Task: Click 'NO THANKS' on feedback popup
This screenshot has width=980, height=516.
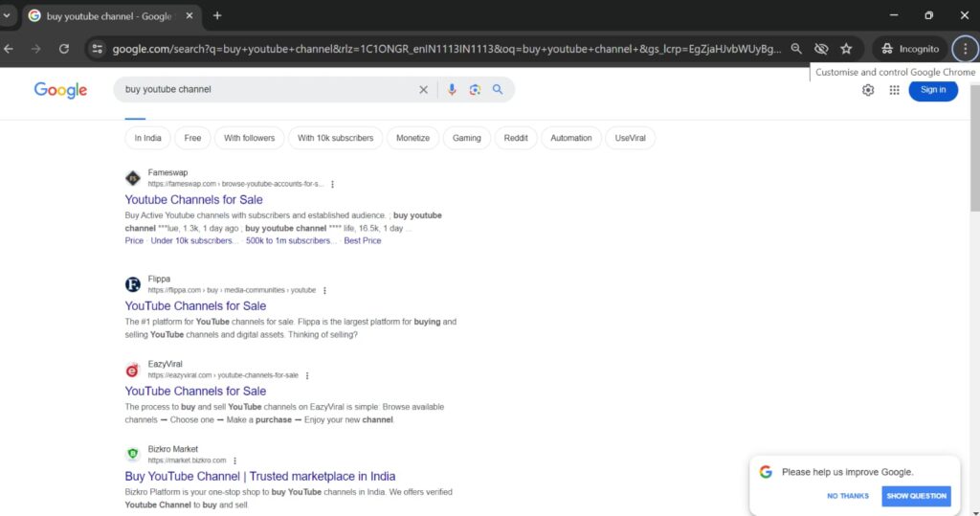Action: (x=848, y=496)
